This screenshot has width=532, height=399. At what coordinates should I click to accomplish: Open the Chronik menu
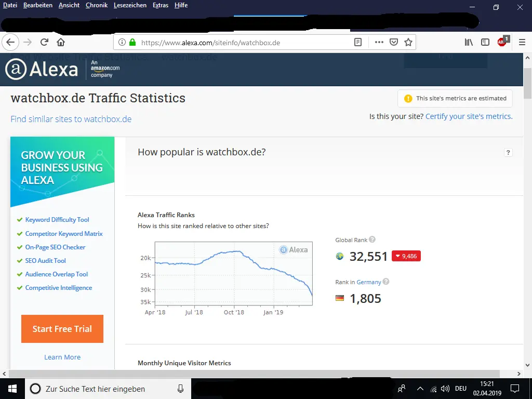pyautogui.click(x=97, y=5)
